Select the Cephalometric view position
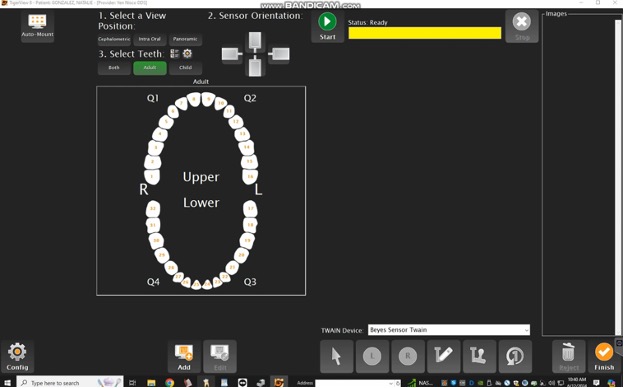Viewport: 624px width, 388px height. (x=114, y=39)
